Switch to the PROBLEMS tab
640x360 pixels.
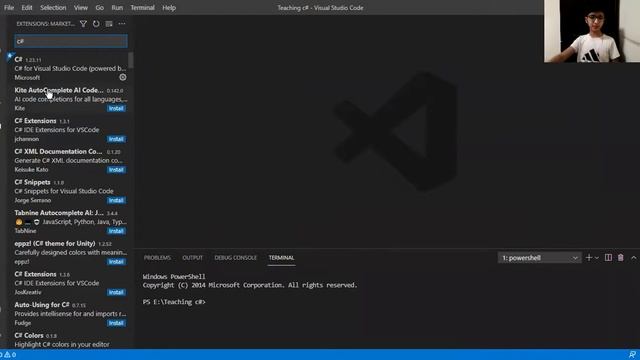(157, 258)
